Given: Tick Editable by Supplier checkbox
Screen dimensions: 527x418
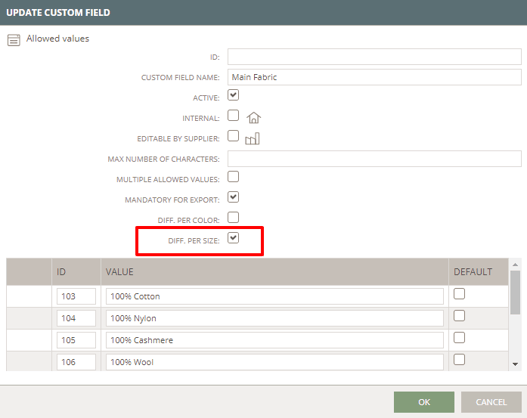Looking at the screenshot, I should tap(233, 136).
